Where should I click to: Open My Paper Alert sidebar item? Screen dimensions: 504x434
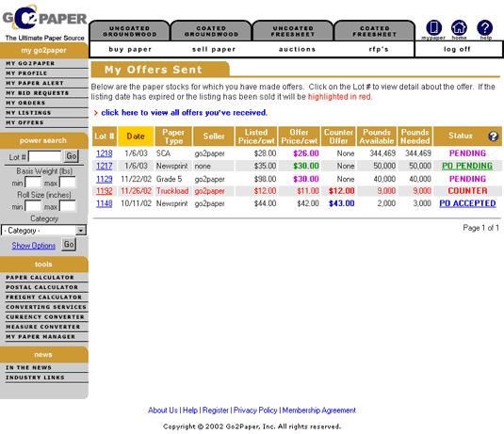[35, 83]
